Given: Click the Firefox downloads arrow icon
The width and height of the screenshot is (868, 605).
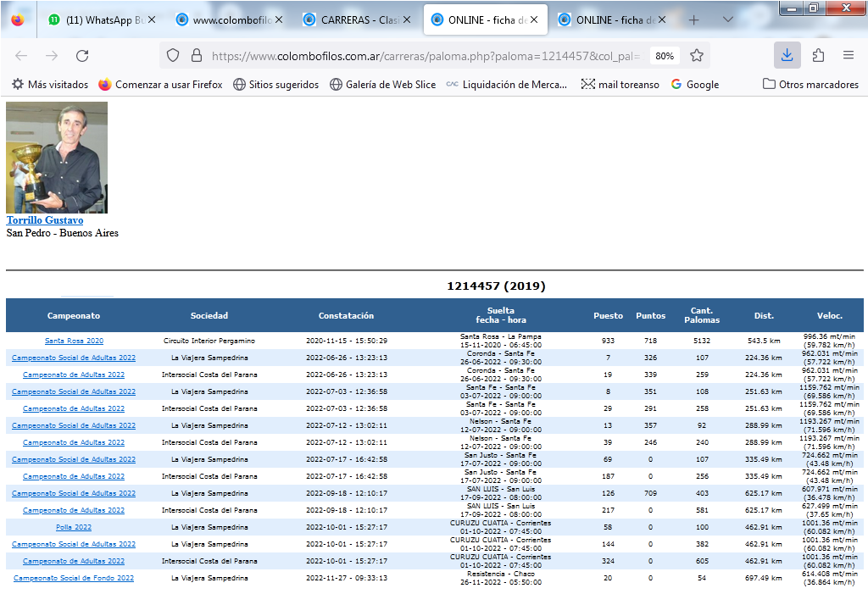Looking at the screenshot, I should (x=787, y=55).
